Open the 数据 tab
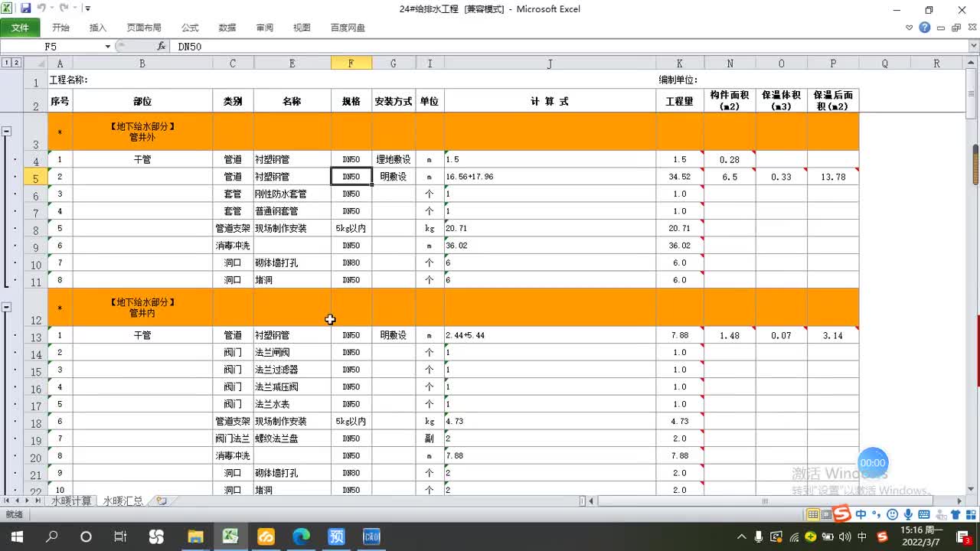This screenshot has height=551, width=980. (227, 28)
